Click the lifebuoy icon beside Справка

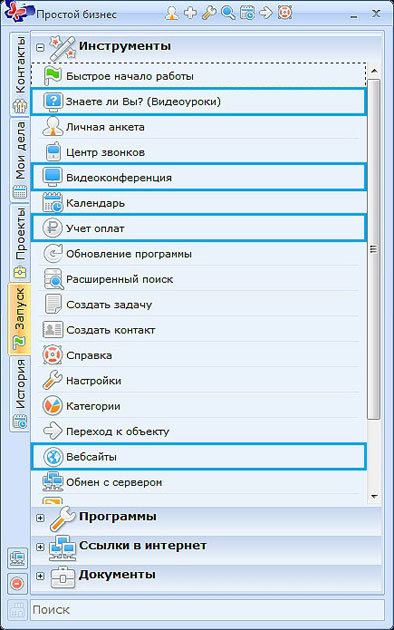click(53, 355)
